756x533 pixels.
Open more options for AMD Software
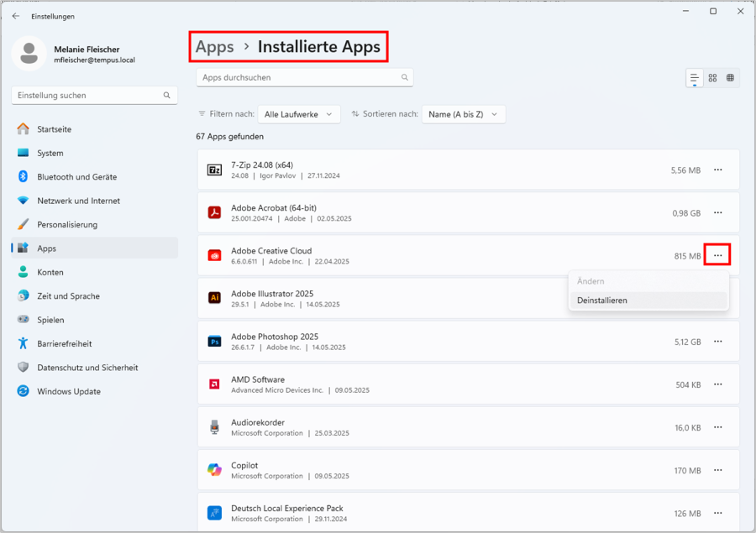(718, 384)
